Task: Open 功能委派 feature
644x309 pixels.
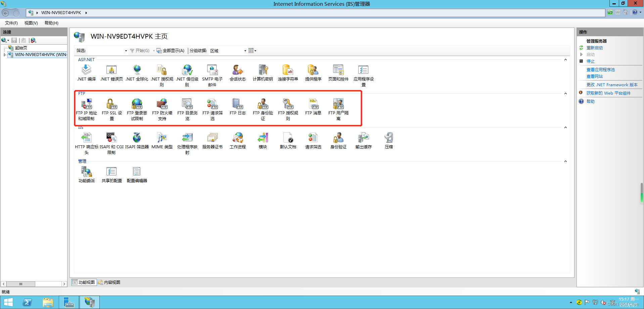Action: [87, 174]
